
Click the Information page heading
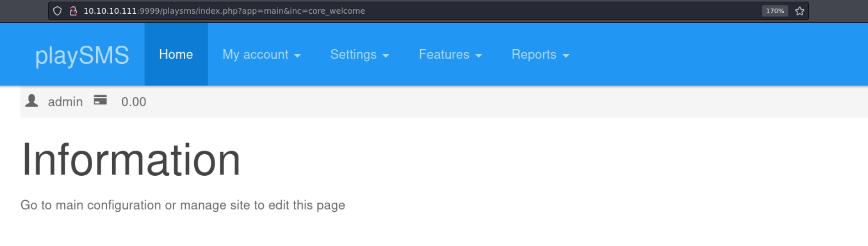click(x=131, y=159)
